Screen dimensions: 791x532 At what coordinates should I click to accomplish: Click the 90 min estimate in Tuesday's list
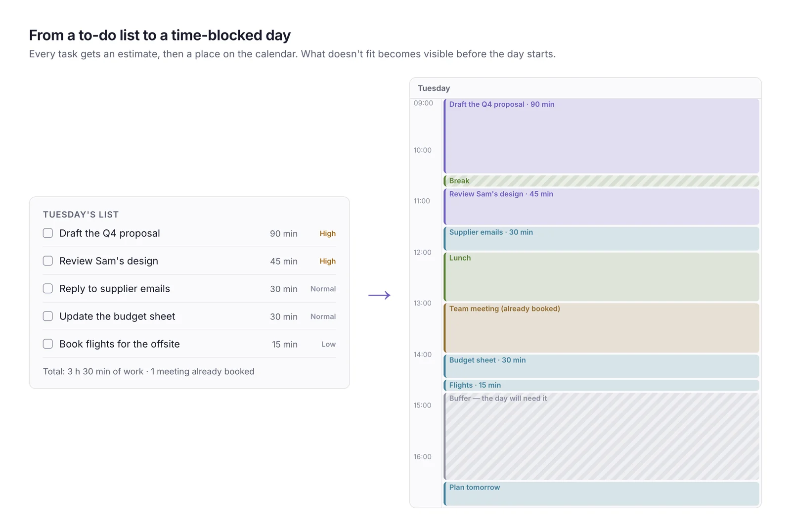(284, 233)
